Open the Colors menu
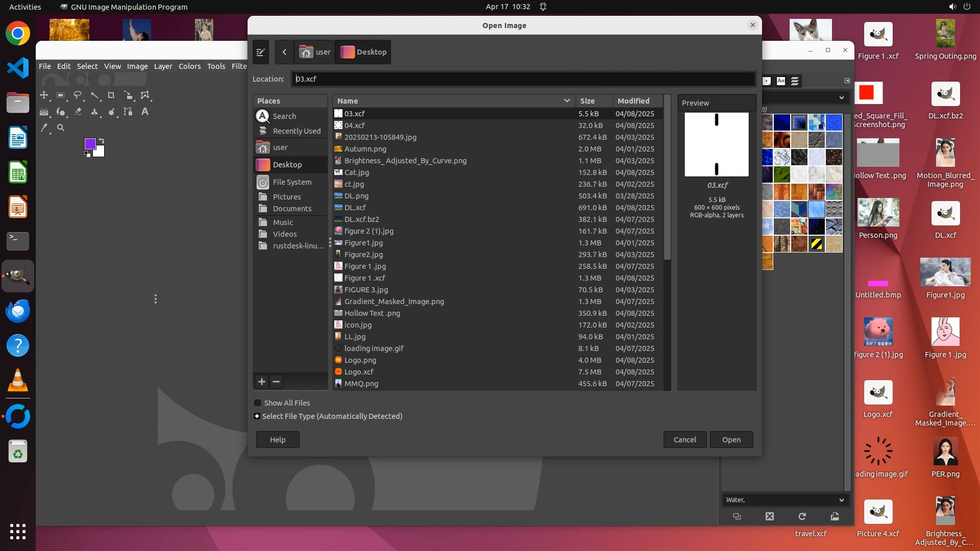Viewport: 980px width, 551px height. (x=189, y=66)
